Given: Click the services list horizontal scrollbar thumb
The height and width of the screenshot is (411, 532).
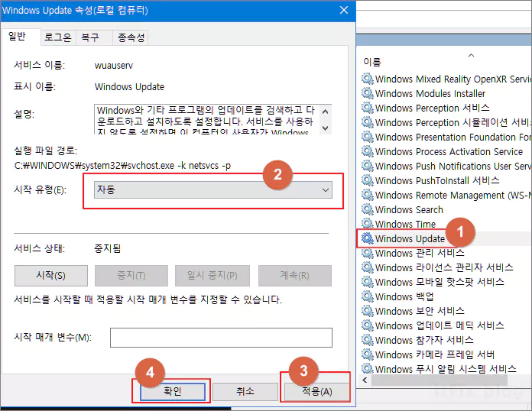Looking at the screenshot, I should pyautogui.click(x=440, y=380).
